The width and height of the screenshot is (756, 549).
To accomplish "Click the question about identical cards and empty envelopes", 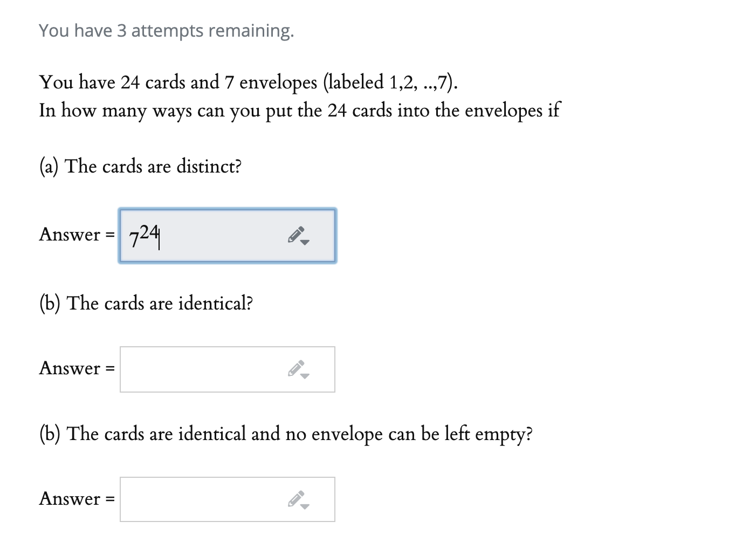I will pyautogui.click(x=285, y=434).
